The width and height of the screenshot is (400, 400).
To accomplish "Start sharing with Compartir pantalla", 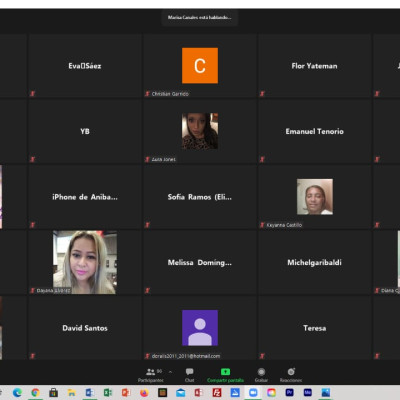I will pos(225,375).
